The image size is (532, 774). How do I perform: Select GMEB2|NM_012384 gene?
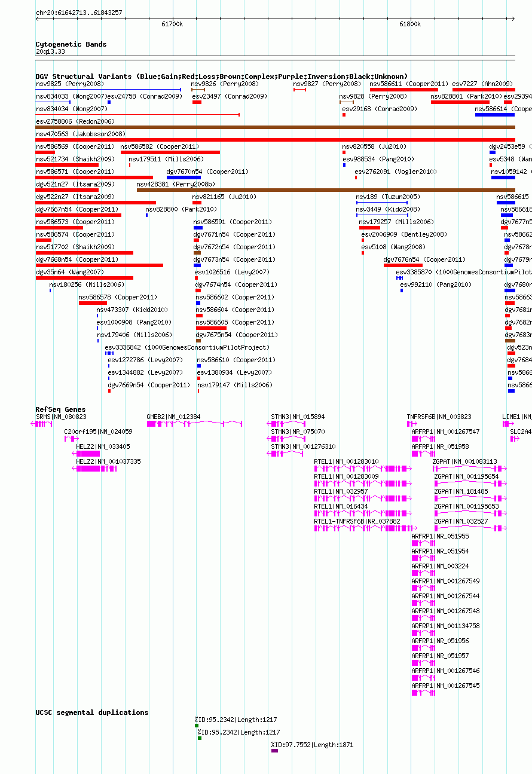click(194, 423)
